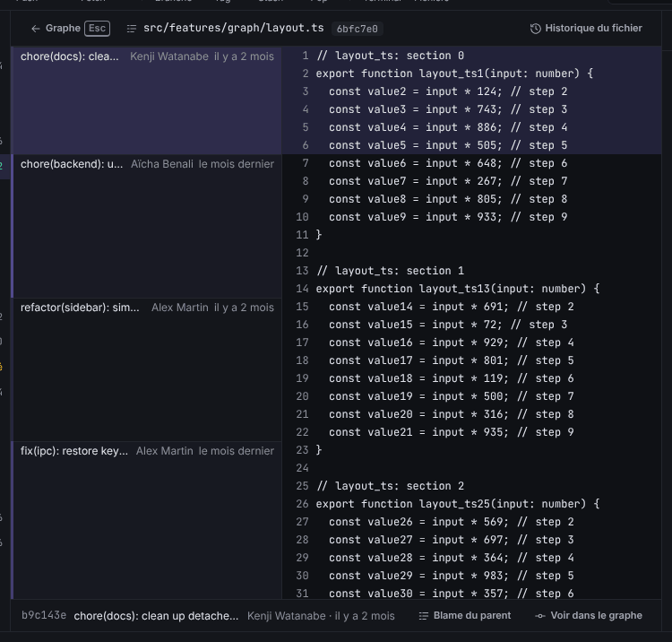
Task: Click the file list icon beside the path
Action: pos(132,29)
